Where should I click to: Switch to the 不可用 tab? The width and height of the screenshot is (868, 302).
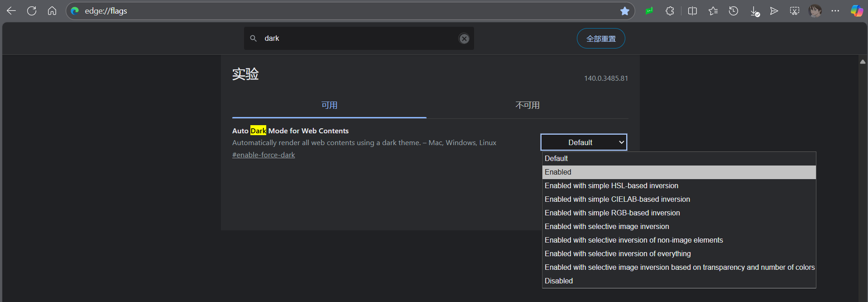coord(527,105)
